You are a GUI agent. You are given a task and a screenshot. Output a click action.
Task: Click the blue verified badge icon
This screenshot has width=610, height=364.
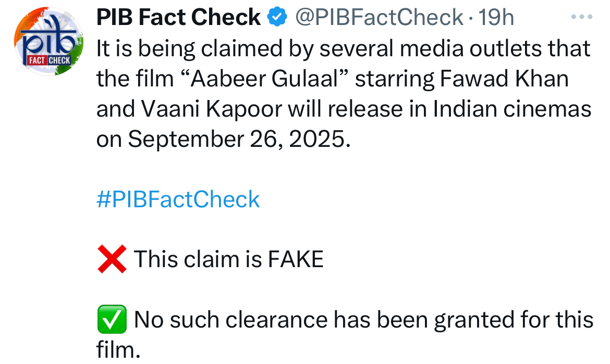coord(277,18)
